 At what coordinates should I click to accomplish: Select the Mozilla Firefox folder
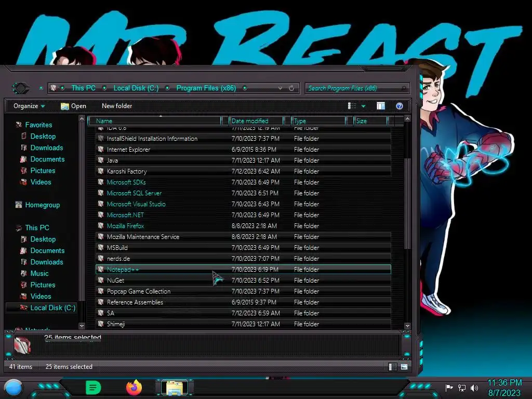point(243,225)
